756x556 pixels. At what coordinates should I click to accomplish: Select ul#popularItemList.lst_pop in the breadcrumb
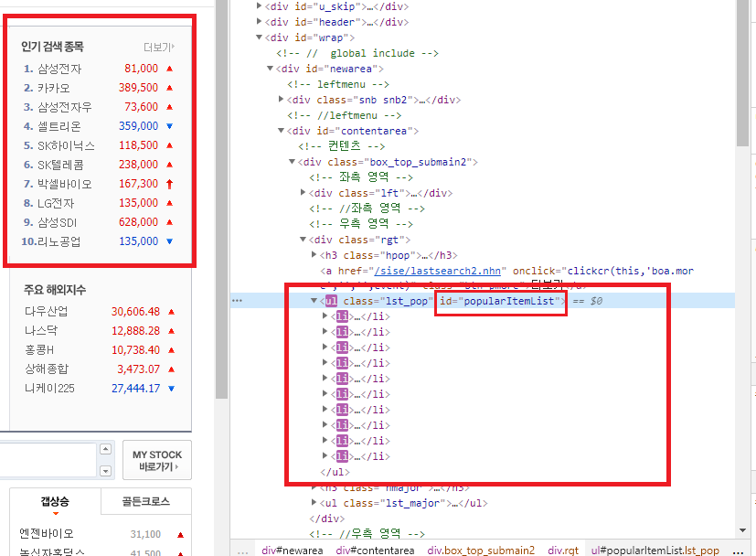point(655,551)
